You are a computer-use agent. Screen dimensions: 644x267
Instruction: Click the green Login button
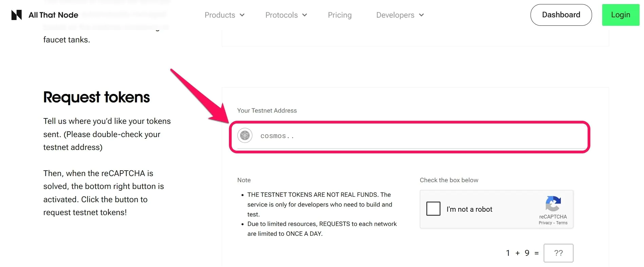click(x=621, y=15)
